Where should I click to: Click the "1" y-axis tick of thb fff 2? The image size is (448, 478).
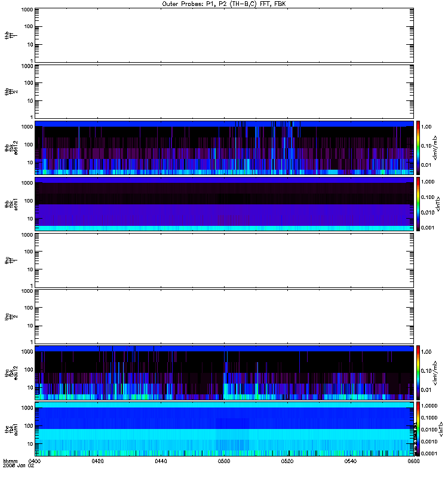(32, 117)
